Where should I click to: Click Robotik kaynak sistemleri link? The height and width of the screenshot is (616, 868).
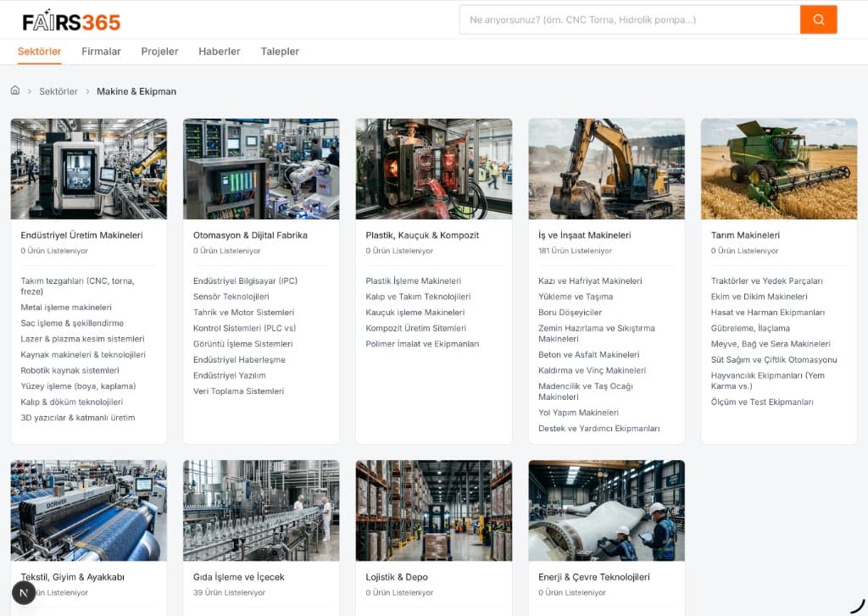[70, 371]
